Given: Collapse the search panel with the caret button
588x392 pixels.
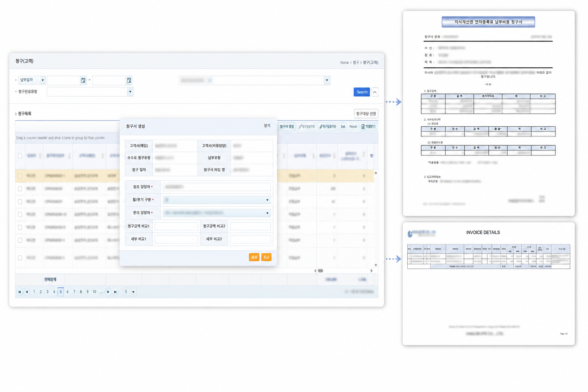Looking at the screenshot, I should [375, 92].
